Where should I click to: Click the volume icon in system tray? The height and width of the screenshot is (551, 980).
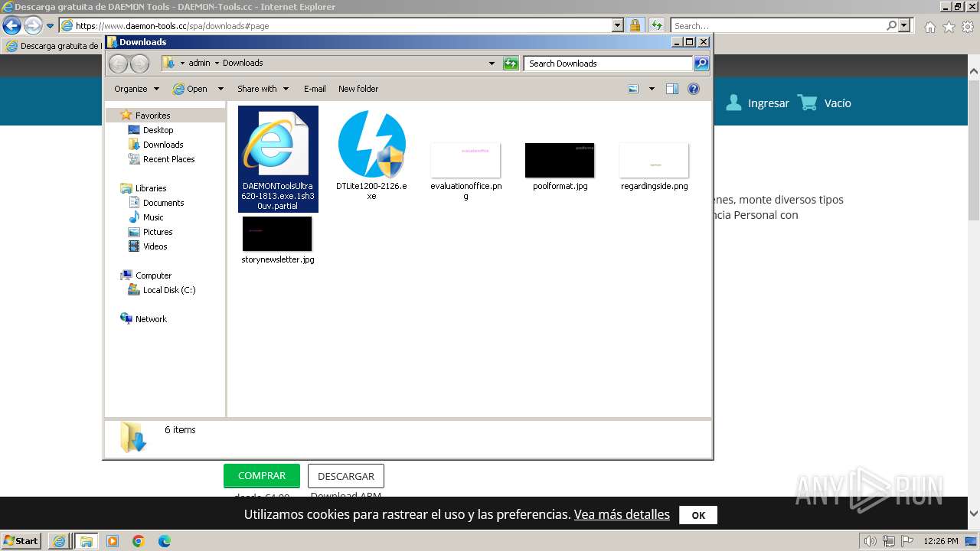point(871,541)
